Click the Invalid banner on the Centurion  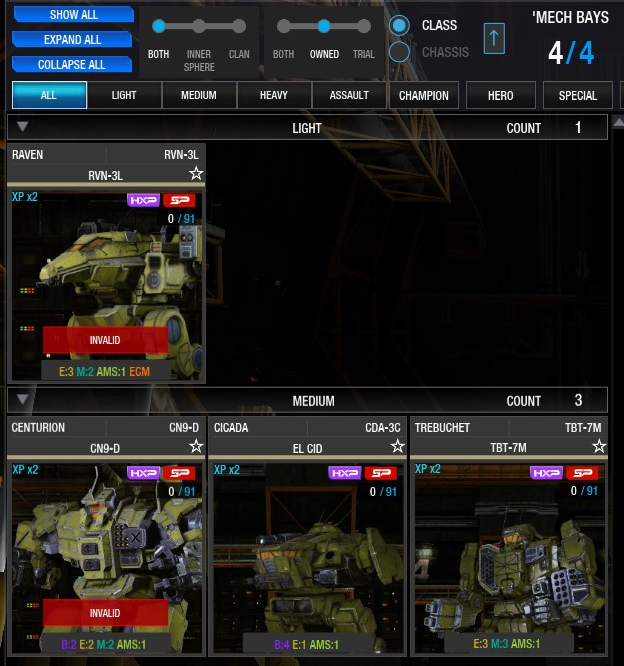[x=105, y=612]
